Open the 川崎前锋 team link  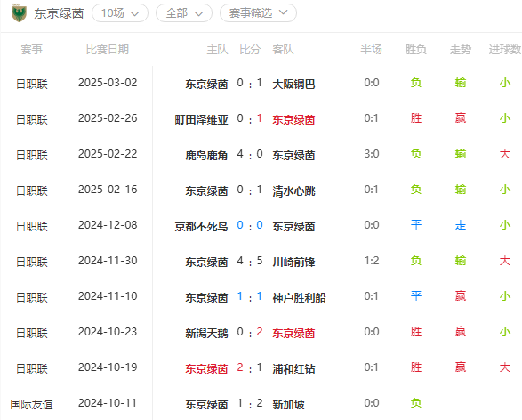tap(293, 262)
